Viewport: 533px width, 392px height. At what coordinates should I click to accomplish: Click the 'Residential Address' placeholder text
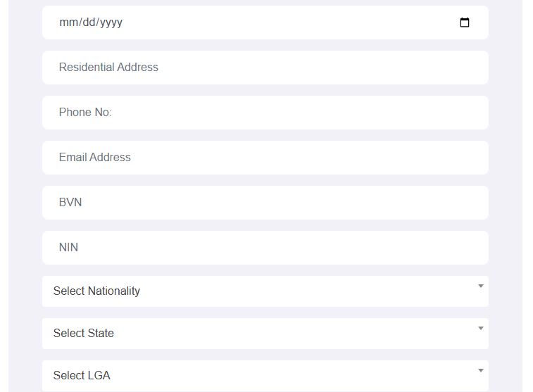pyautogui.click(x=108, y=68)
